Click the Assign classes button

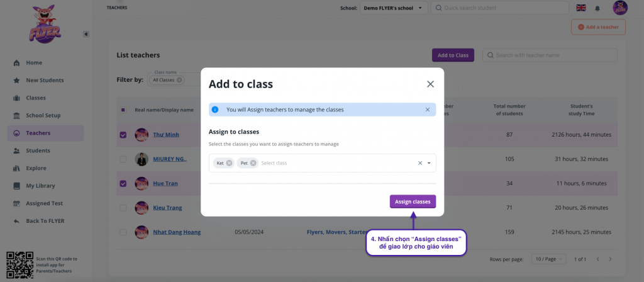413,201
